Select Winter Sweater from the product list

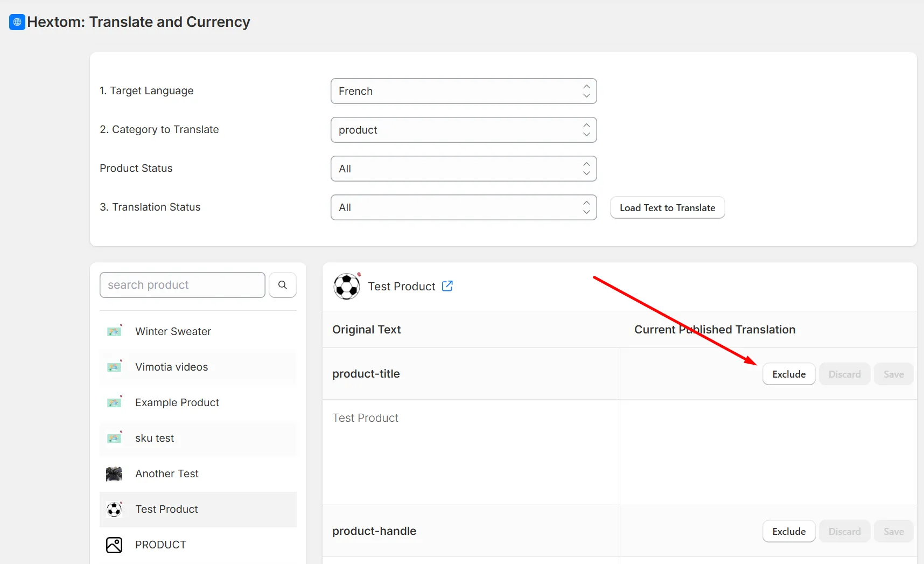click(198, 331)
